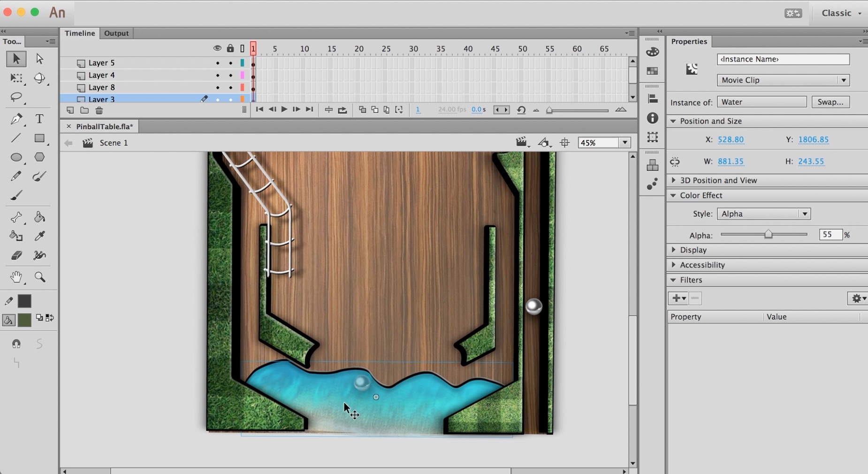The image size is (868, 474).
Task: Switch to the Output tab
Action: [116, 33]
